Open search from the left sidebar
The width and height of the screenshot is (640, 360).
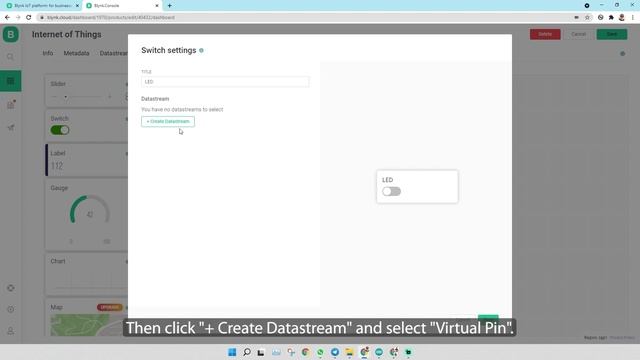click(11, 57)
